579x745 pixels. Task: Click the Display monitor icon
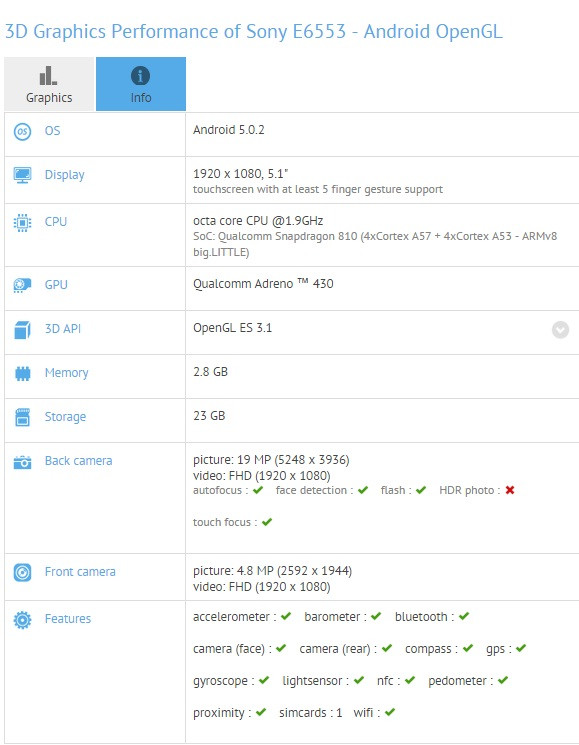coord(22,175)
